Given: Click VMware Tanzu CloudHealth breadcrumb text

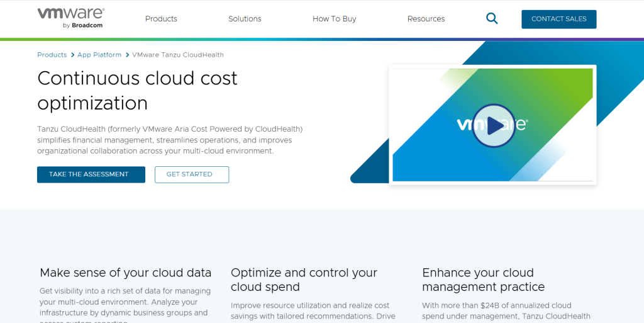Looking at the screenshot, I should (178, 55).
